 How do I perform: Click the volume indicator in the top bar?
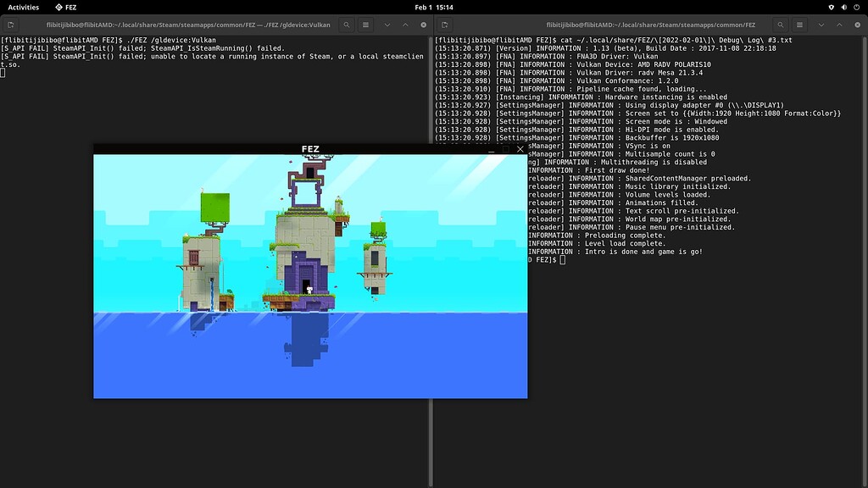[x=844, y=7]
